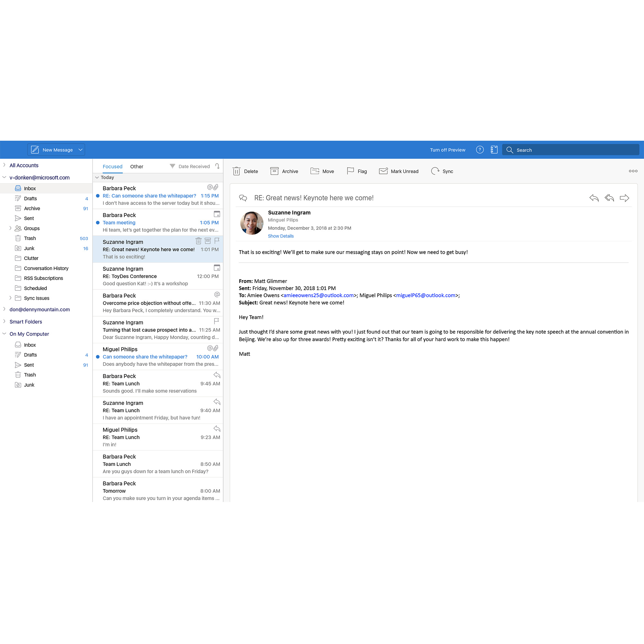Open the Junk folder under v-donken account

(x=29, y=248)
